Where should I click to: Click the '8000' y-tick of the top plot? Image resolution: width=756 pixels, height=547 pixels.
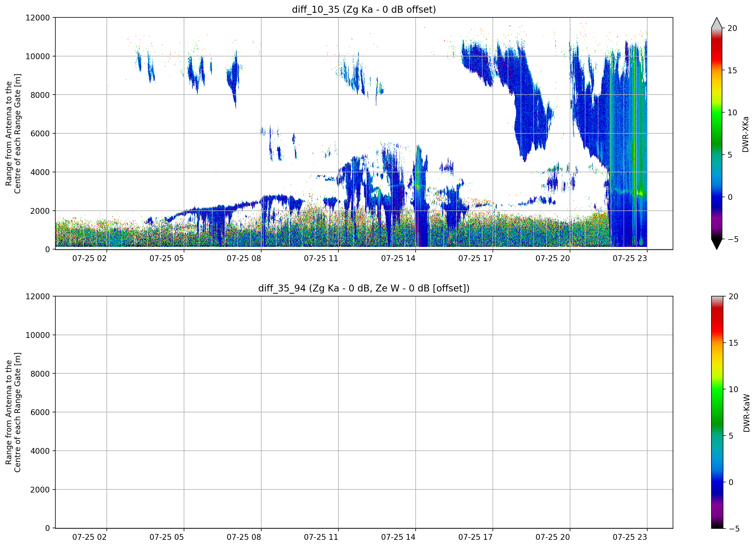pos(40,95)
